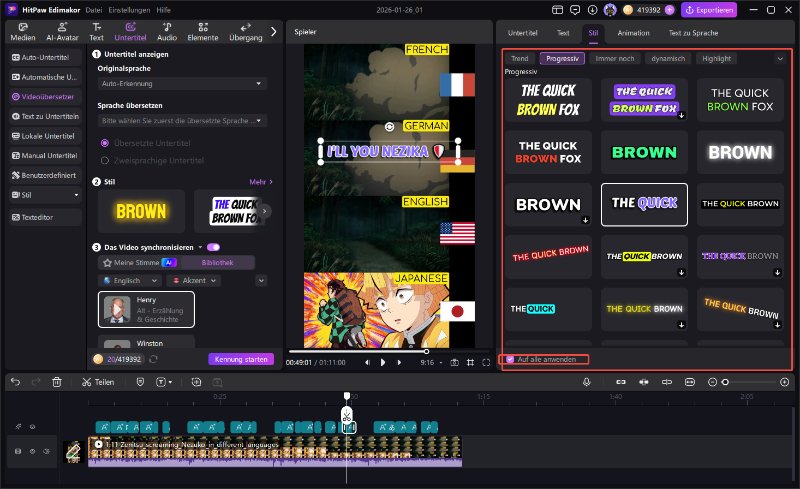Toggle the Das Video synchronisieren switch
The width and height of the screenshot is (800, 489).
pyautogui.click(x=213, y=246)
